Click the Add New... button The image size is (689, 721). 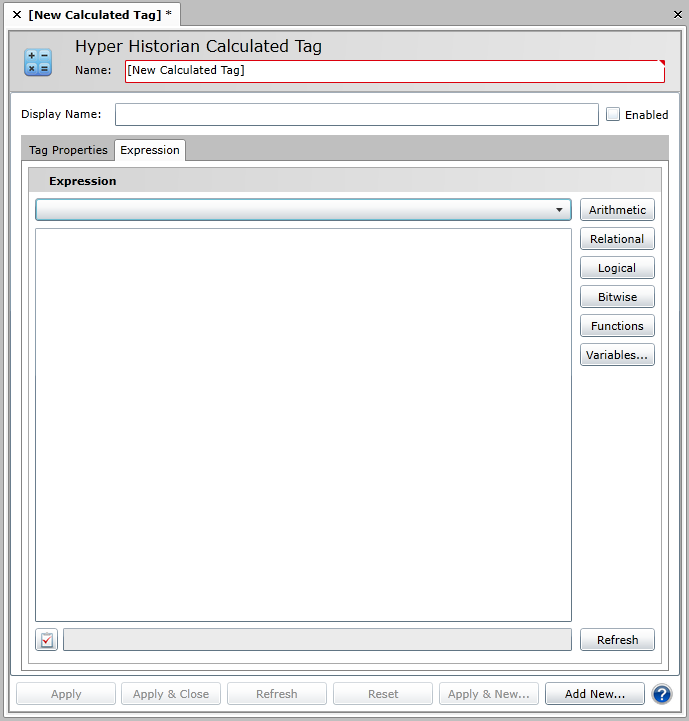(595, 694)
